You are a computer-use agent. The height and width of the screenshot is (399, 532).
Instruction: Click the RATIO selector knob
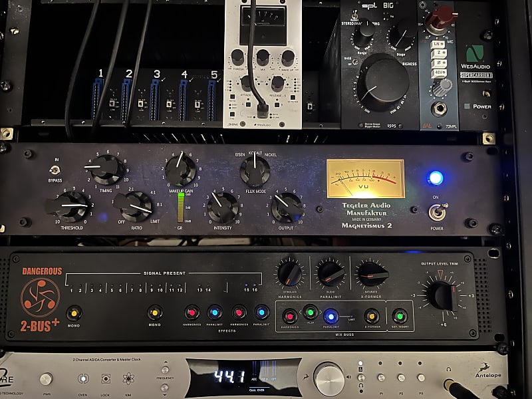tap(132, 207)
